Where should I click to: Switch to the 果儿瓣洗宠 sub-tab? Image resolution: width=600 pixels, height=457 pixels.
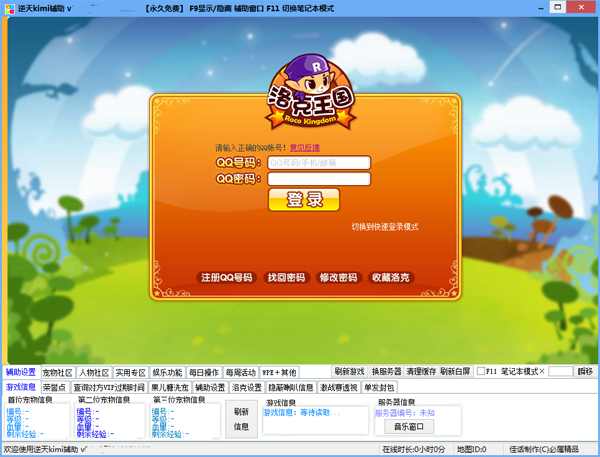[x=170, y=387]
